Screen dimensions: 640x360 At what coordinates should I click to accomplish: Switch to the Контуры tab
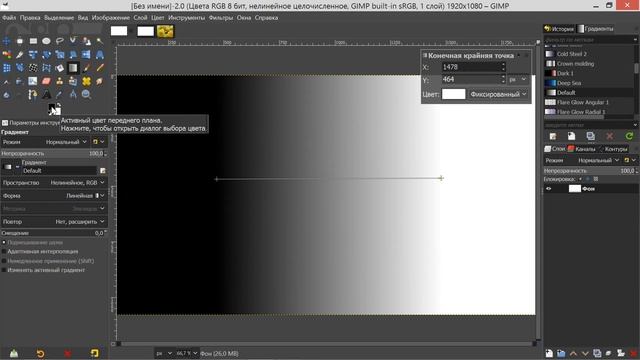[612, 149]
